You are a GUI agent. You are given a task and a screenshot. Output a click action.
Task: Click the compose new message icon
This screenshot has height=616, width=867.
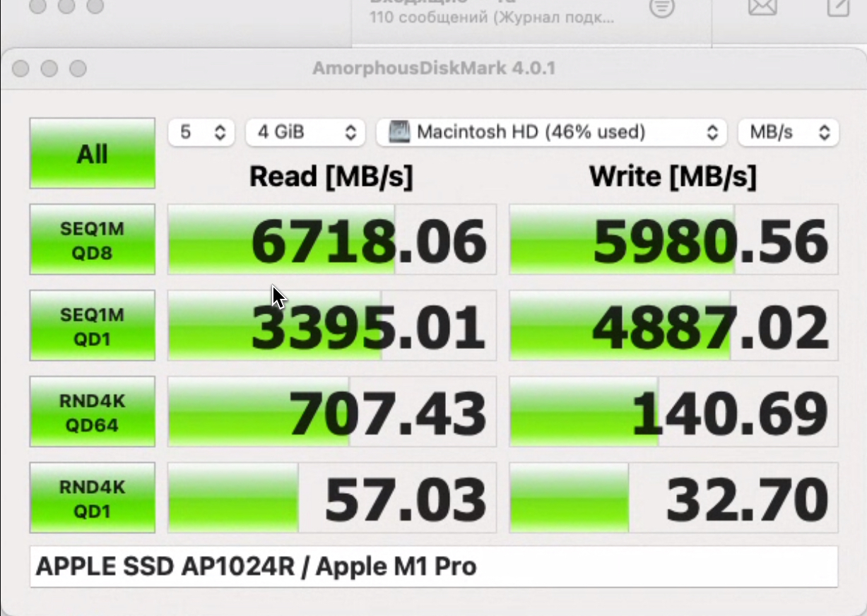pyautogui.click(x=838, y=7)
